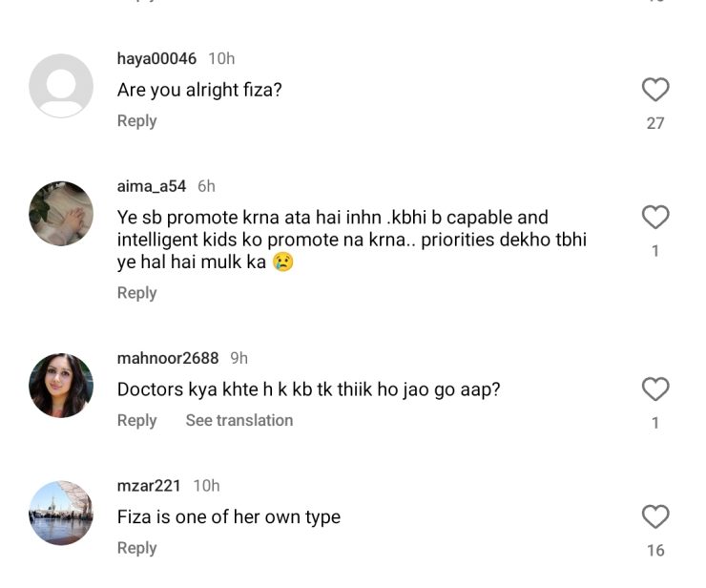Heart the comment by mzar221
The height and width of the screenshot is (588, 706).
(x=654, y=517)
